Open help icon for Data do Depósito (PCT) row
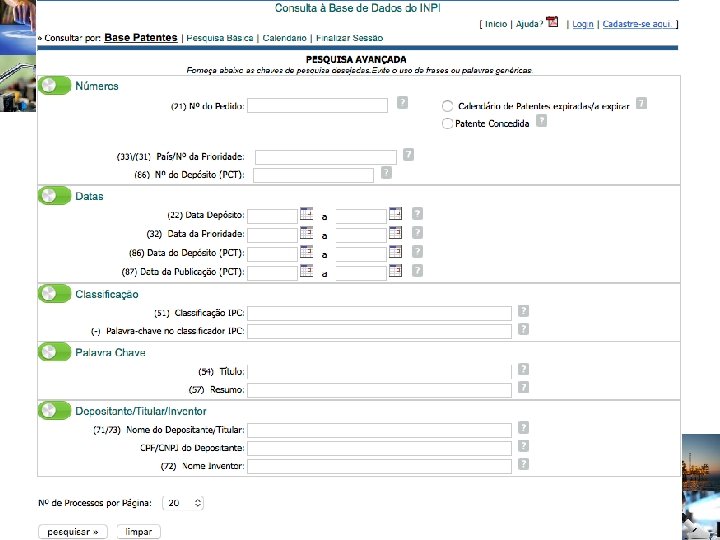 (417, 252)
